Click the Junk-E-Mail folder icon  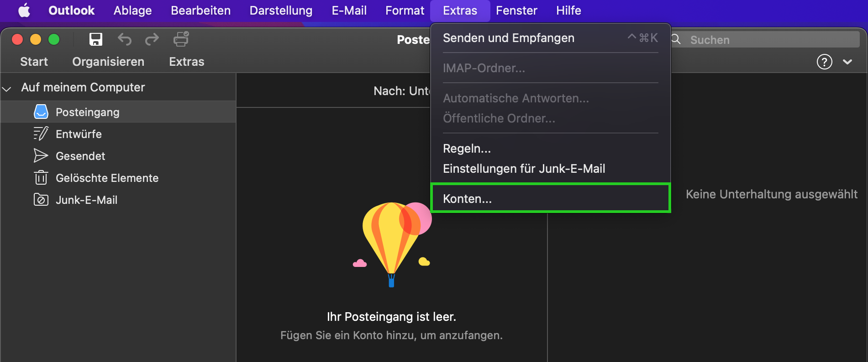(41, 200)
